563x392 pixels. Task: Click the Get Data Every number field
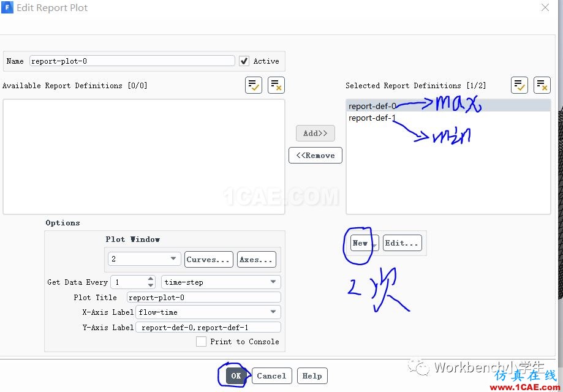pyautogui.click(x=129, y=282)
